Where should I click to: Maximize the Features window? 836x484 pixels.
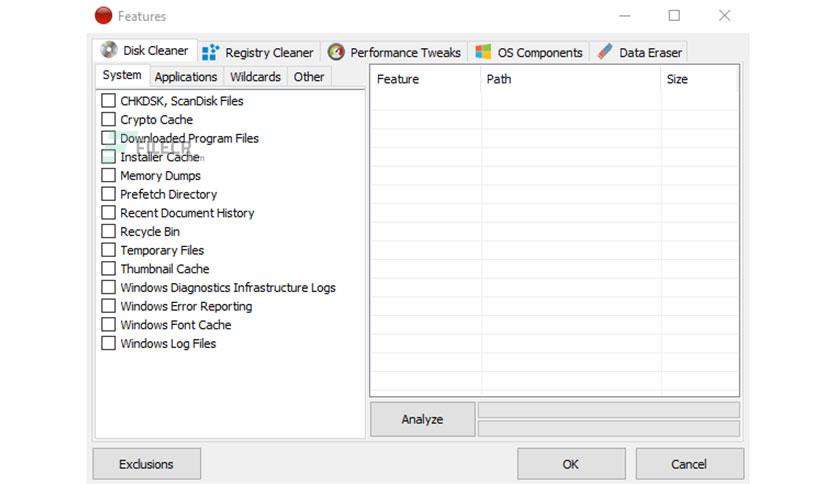point(674,15)
